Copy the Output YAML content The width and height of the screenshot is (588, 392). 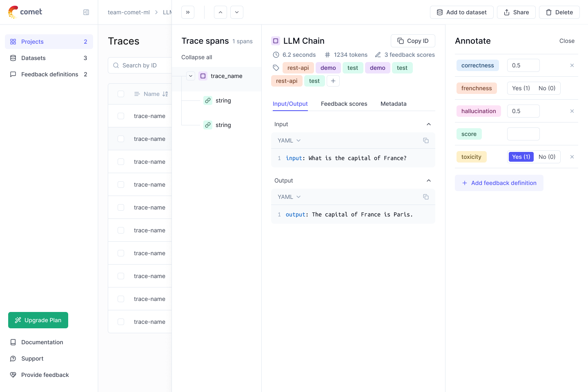pos(426,197)
